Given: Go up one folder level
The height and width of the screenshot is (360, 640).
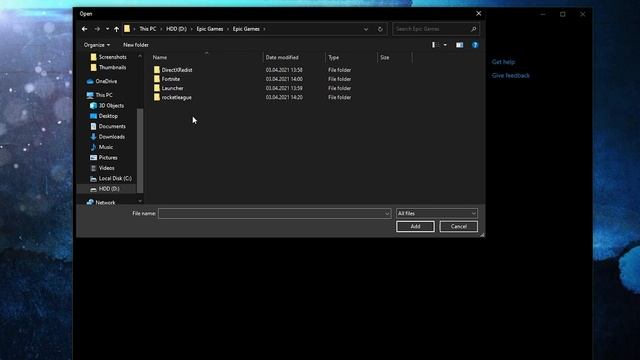Looking at the screenshot, I should pyautogui.click(x=117, y=29).
